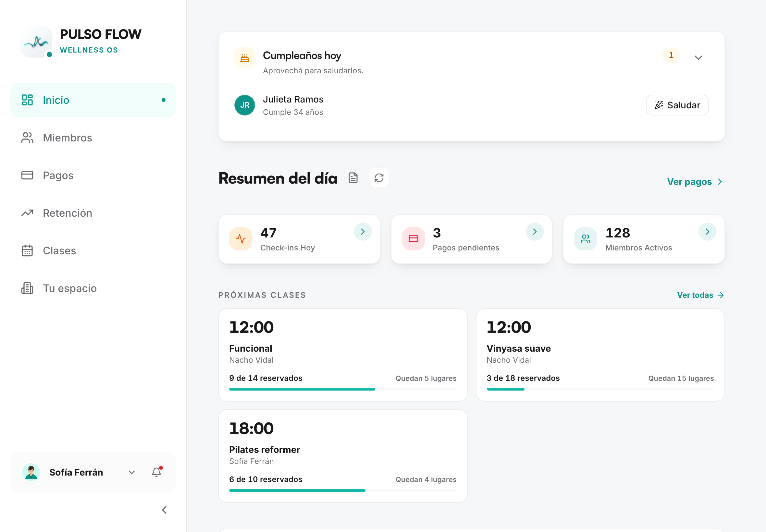This screenshot has height=532, width=766.
Task: Expand Sofía Ferrán user menu
Action: coord(132,472)
